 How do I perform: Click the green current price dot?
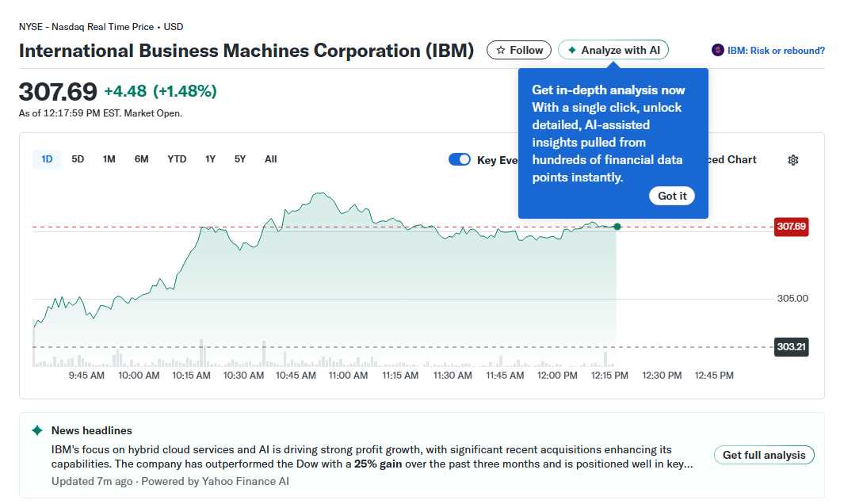point(617,227)
